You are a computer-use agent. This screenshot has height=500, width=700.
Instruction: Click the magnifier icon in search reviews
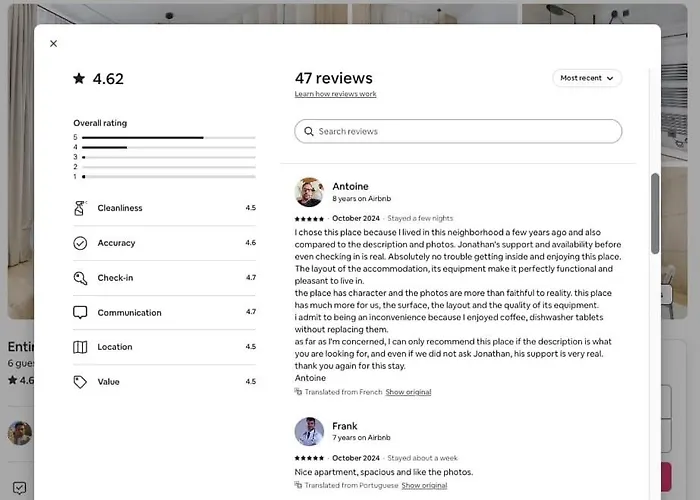309,132
